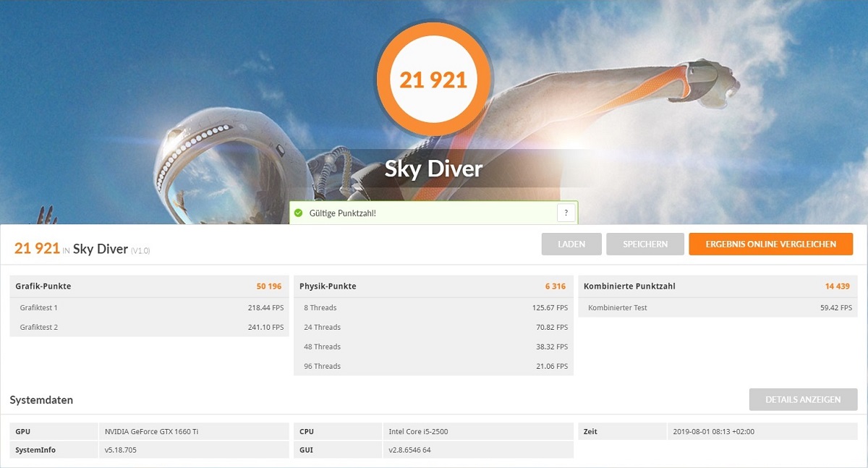Click the CPU label cell

click(339, 432)
